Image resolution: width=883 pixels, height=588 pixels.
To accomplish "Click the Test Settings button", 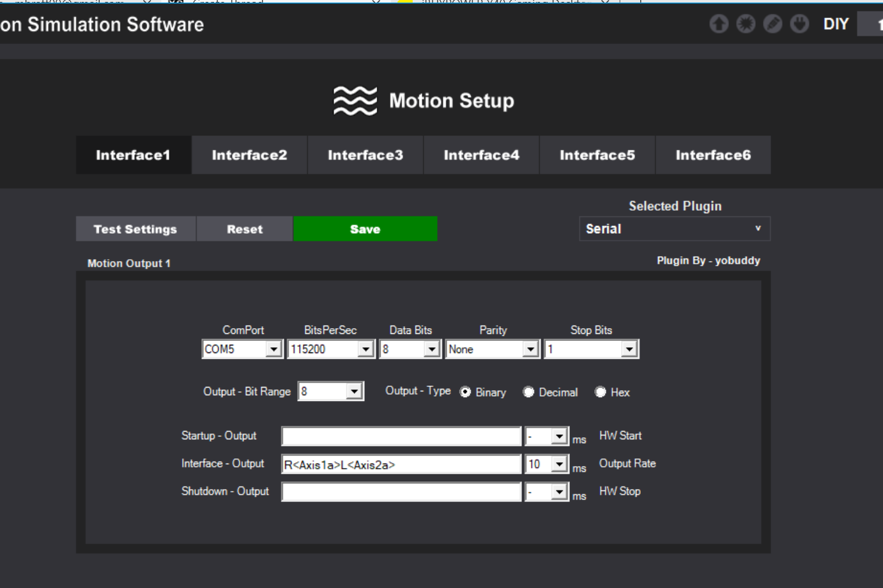I will pyautogui.click(x=135, y=229).
